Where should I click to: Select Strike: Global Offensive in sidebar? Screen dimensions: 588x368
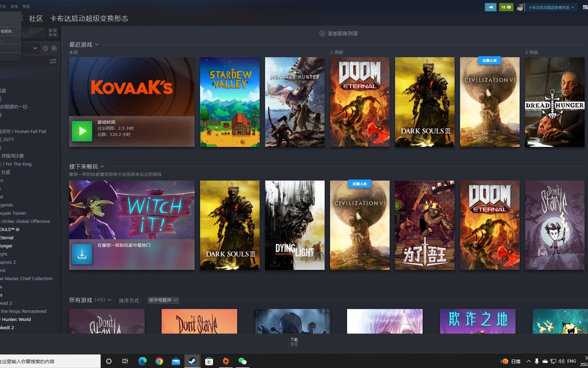[x=25, y=221]
